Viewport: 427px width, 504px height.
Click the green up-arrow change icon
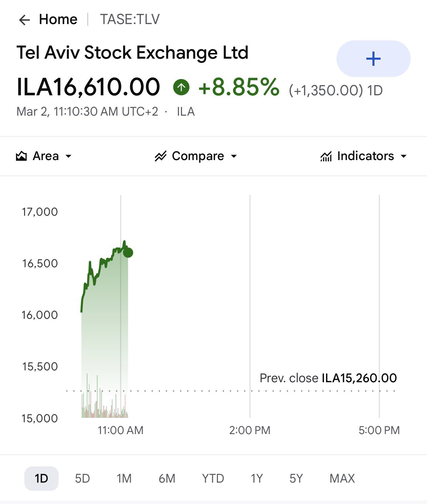pyautogui.click(x=181, y=88)
